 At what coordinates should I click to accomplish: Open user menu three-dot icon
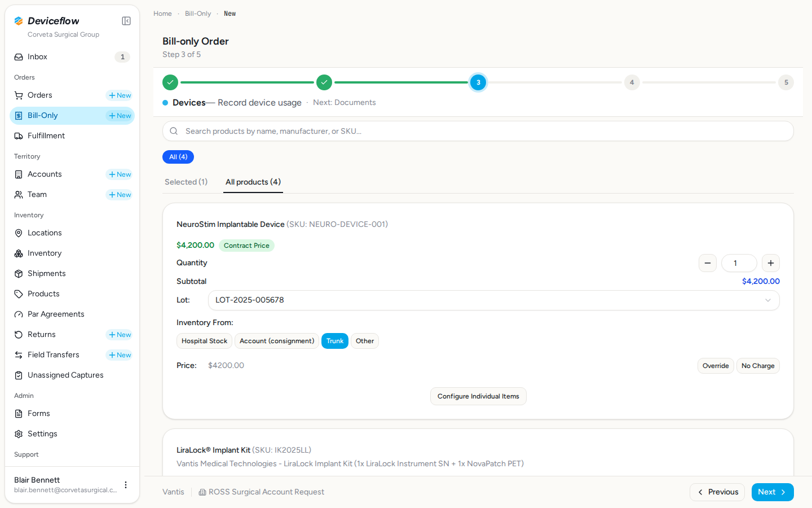tap(126, 485)
